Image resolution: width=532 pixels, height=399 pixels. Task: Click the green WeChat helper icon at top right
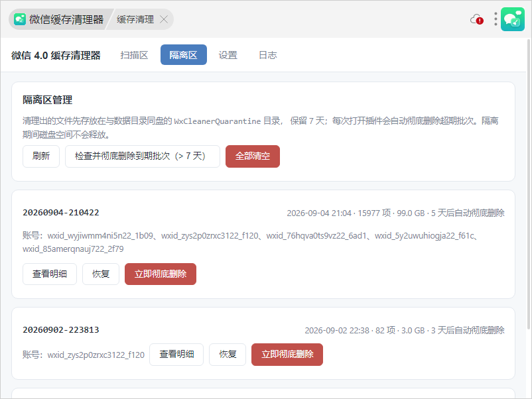coord(513,19)
